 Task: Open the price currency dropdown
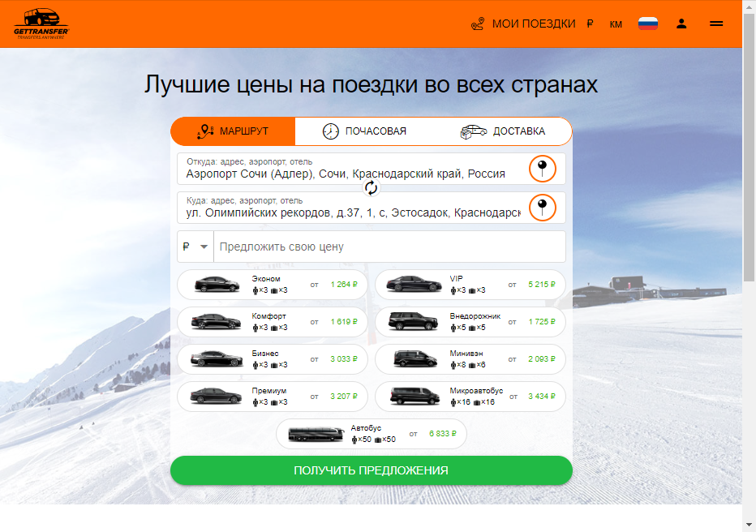[x=195, y=247]
